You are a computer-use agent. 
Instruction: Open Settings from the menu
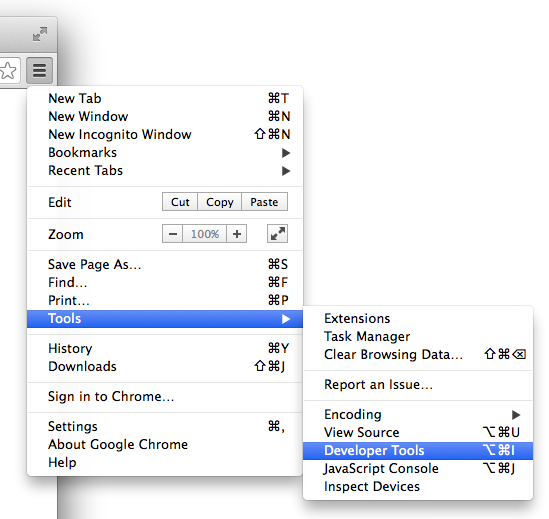tap(165, 426)
